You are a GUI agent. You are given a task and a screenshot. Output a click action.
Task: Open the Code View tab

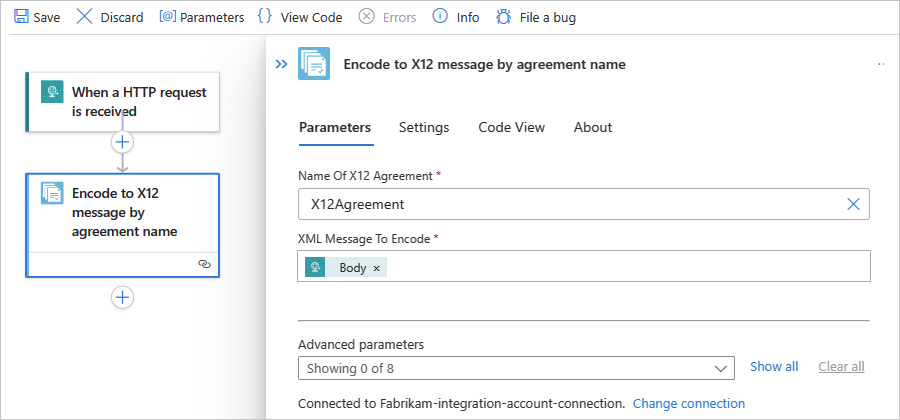coord(511,127)
